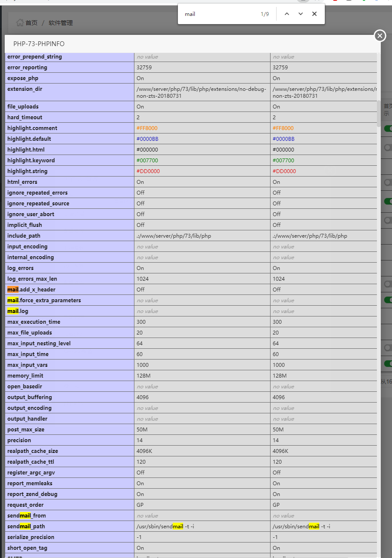Select the serialize_precision directive name
This screenshot has height=558, width=392.
click(31, 537)
